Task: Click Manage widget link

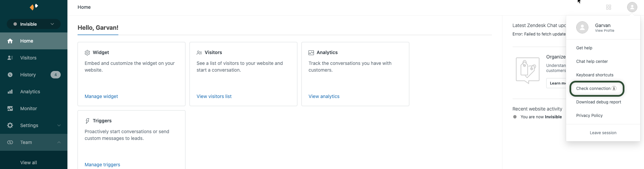Action: [x=101, y=96]
